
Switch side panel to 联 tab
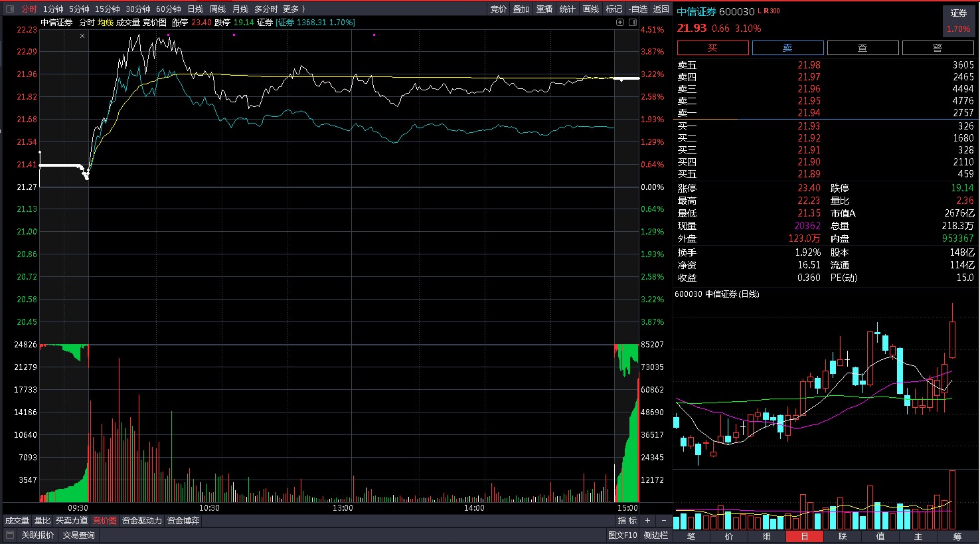tap(843, 536)
